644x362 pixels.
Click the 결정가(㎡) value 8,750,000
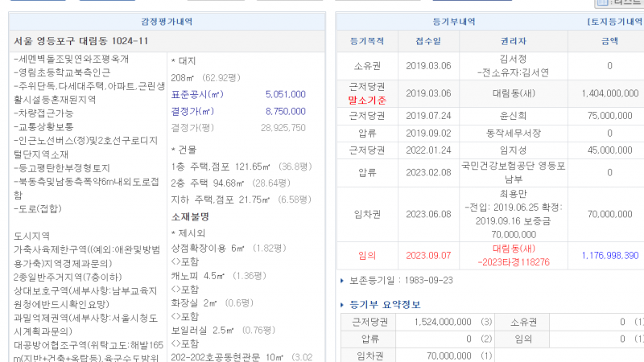285,111
